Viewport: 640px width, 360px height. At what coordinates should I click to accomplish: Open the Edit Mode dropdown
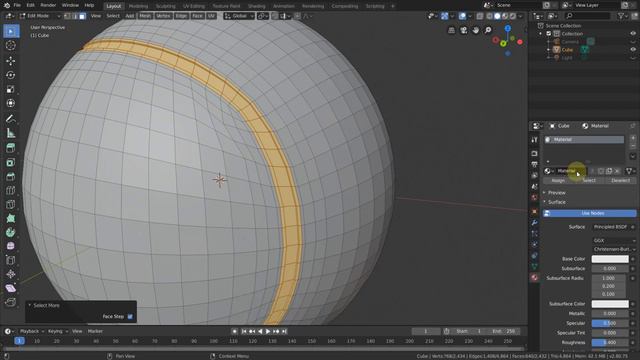tap(40, 16)
